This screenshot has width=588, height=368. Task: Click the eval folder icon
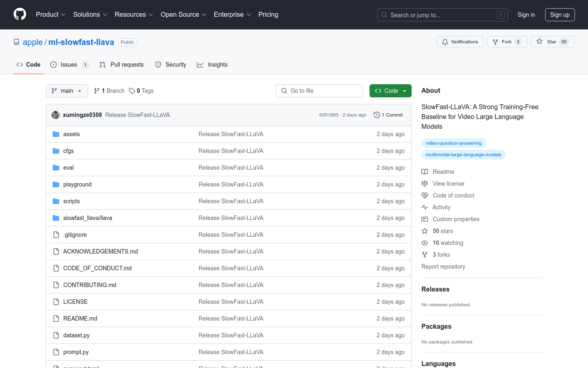pos(56,168)
